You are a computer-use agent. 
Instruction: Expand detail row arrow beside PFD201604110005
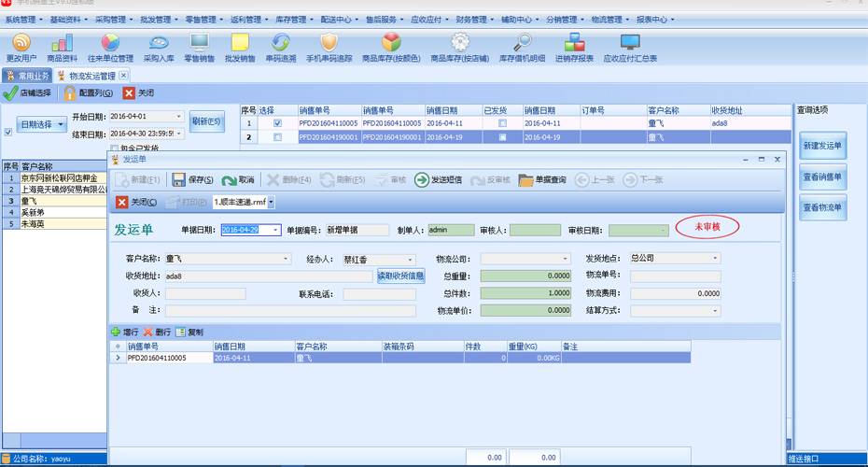tap(118, 358)
